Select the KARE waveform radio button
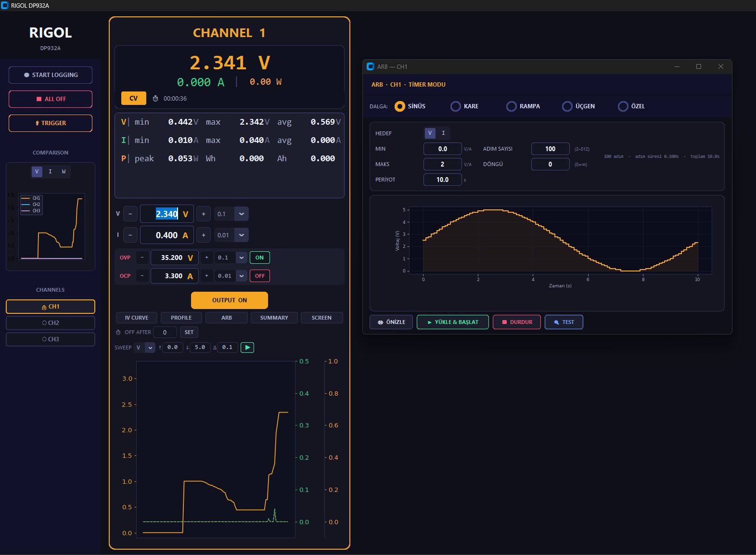The width and height of the screenshot is (756, 555). pos(455,106)
